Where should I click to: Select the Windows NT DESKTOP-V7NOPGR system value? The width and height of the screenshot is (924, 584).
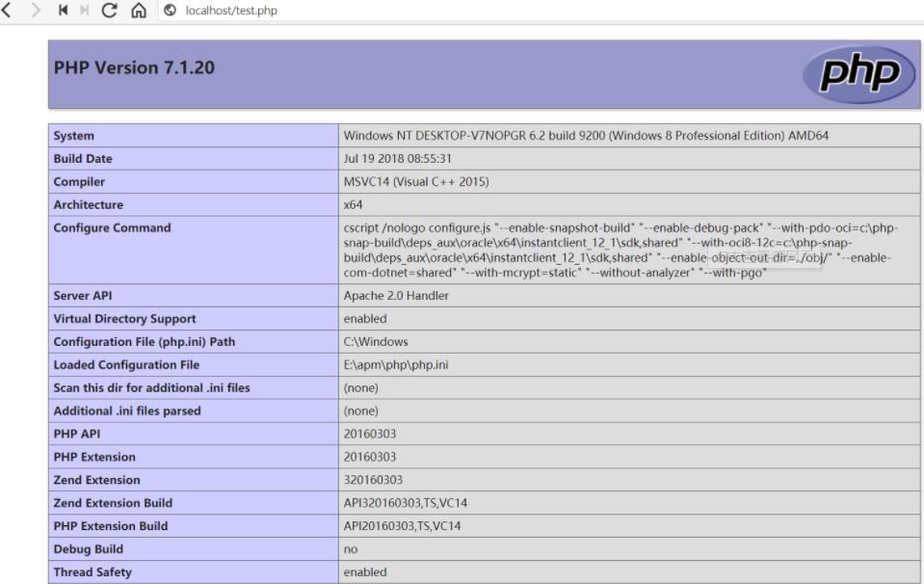point(586,136)
